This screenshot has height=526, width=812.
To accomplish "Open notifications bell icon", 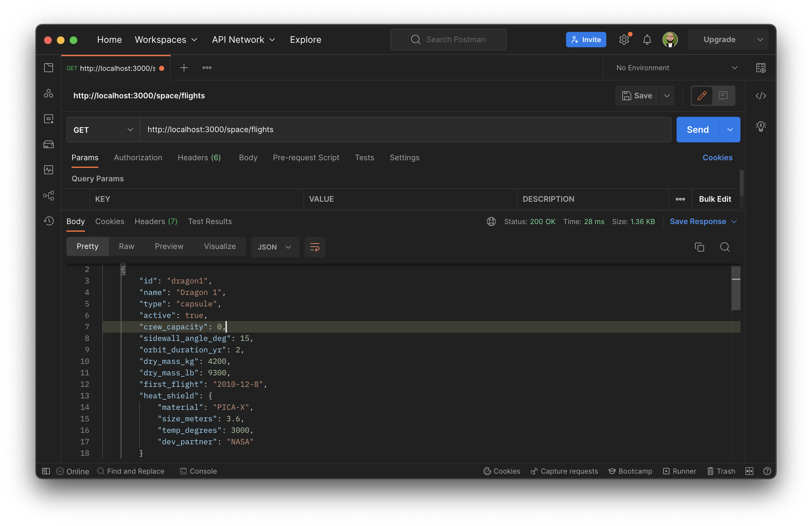I will click(647, 40).
